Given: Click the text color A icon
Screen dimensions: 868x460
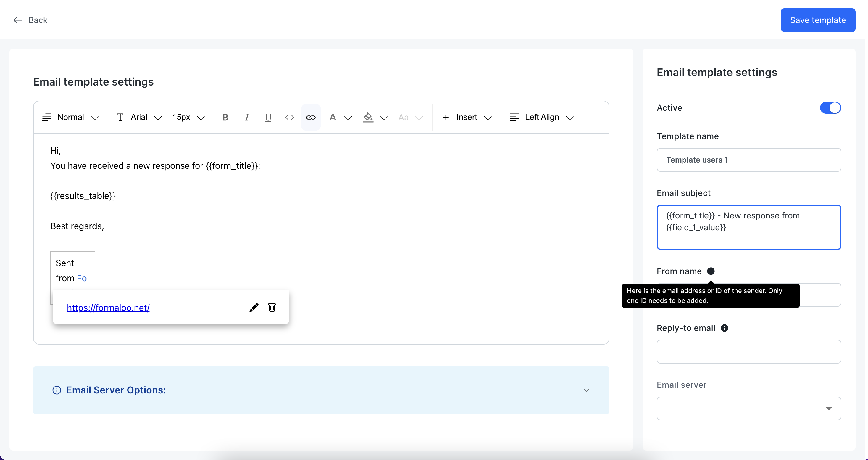Looking at the screenshot, I should coord(333,117).
